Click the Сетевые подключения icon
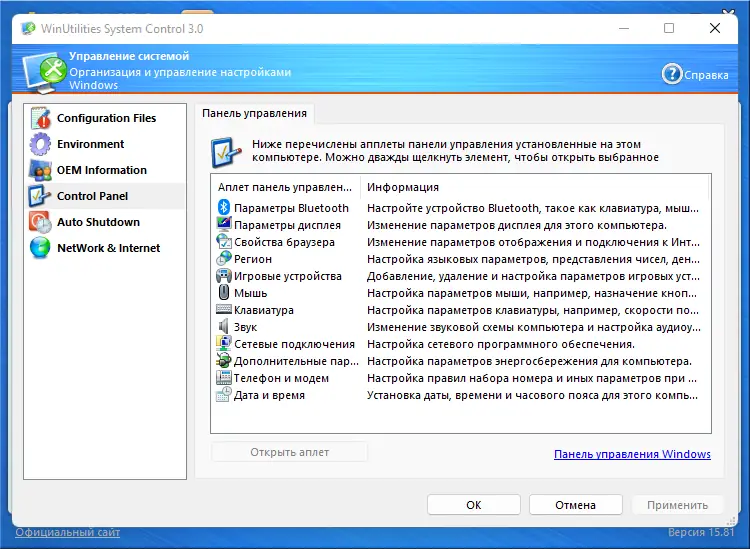The width and height of the screenshot is (750, 549). click(224, 344)
